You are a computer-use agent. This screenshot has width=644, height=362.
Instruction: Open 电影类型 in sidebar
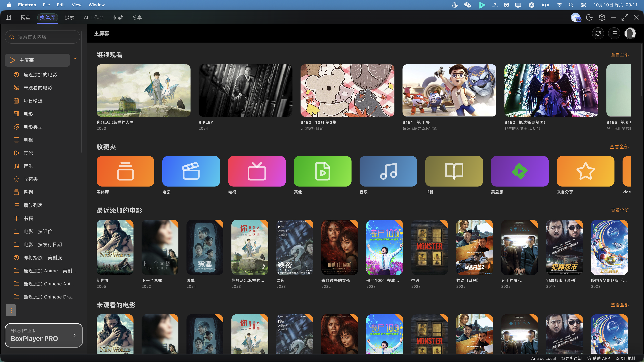click(33, 127)
